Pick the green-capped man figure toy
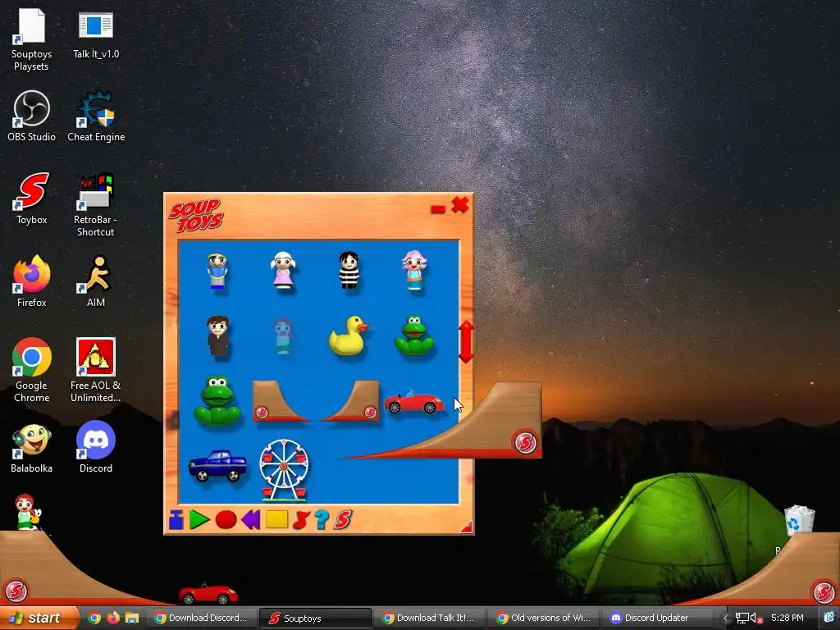 coord(217,272)
